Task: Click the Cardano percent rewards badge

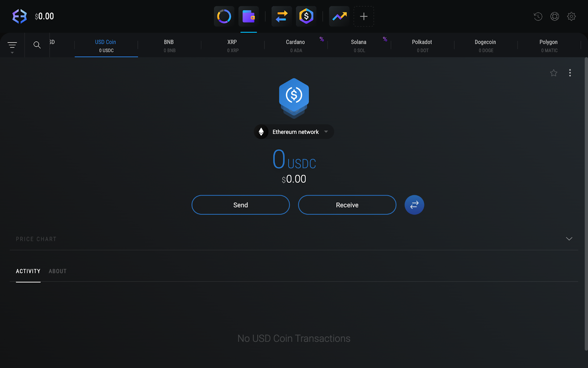Action: click(x=322, y=39)
